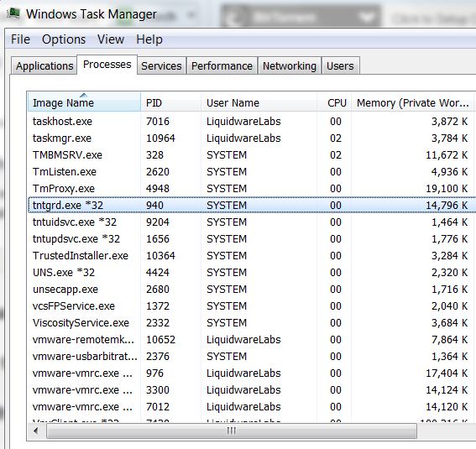This screenshot has height=449, width=476.
Task: Open the Performance tab
Action: (222, 65)
